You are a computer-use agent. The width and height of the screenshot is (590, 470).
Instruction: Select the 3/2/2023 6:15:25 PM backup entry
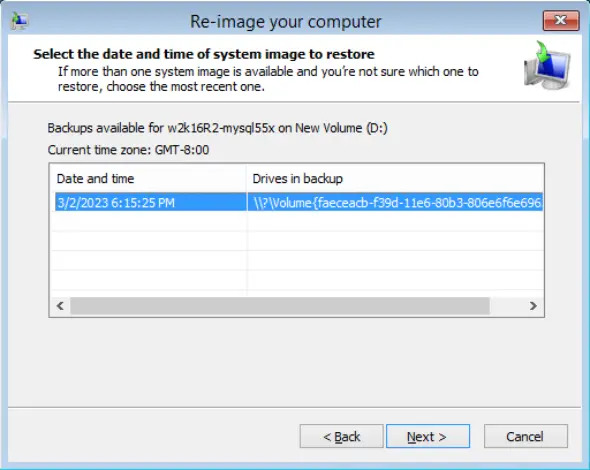click(x=151, y=202)
